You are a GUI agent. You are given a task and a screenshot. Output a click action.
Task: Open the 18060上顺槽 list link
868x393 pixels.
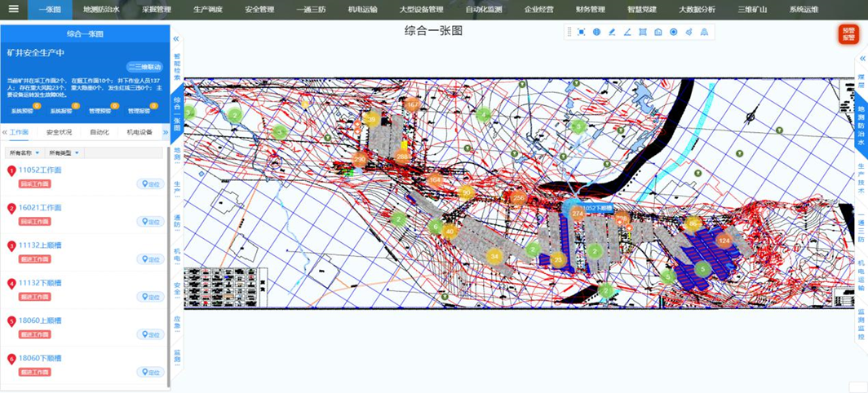pyautogui.click(x=41, y=320)
